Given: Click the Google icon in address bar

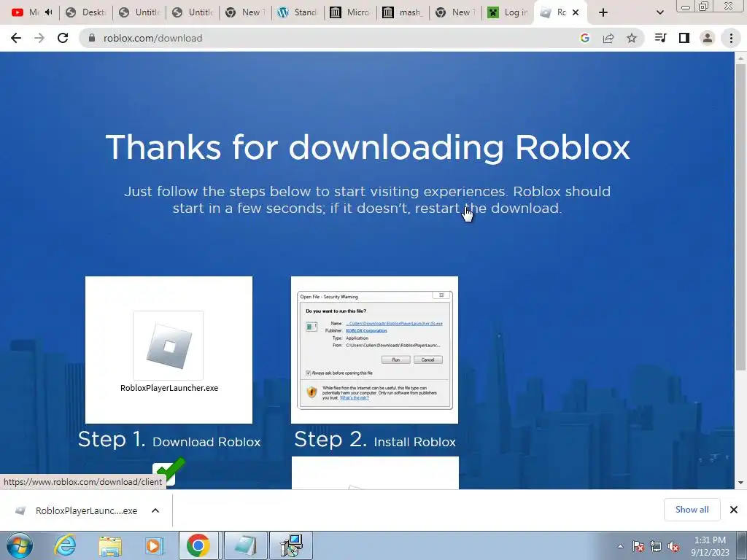Looking at the screenshot, I should 584,38.
